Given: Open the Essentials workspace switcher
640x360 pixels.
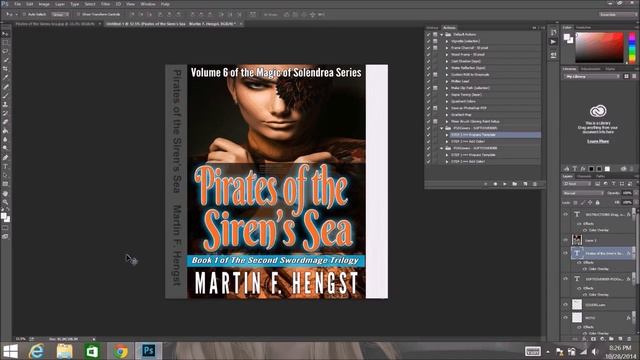Looking at the screenshot, I should pyautogui.click(x=617, y=14).
